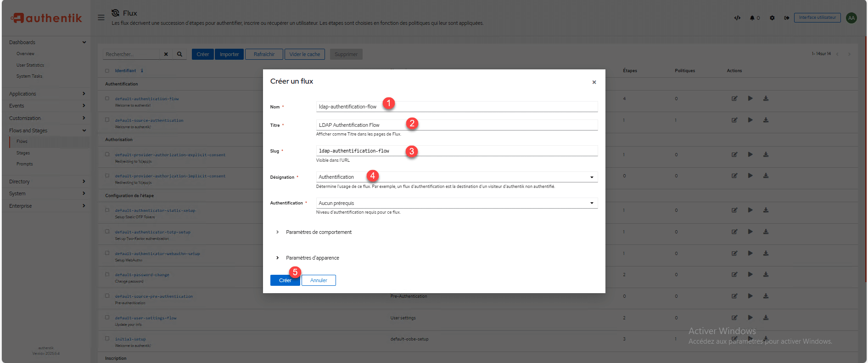Screen dimensions: 868x363
Task: Open the API browser code icon
Action: pos(737,18)
